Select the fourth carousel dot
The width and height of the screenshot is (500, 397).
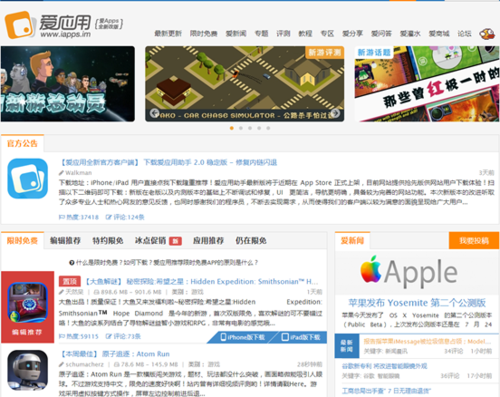coord(259,128)
